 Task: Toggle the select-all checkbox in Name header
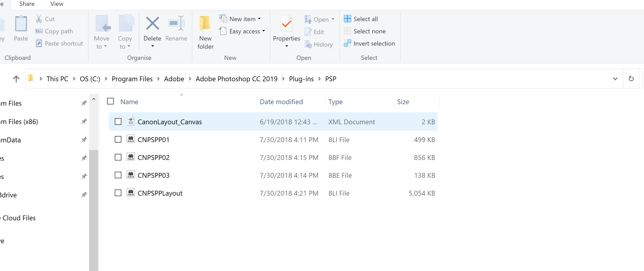[x=110, y=101]
